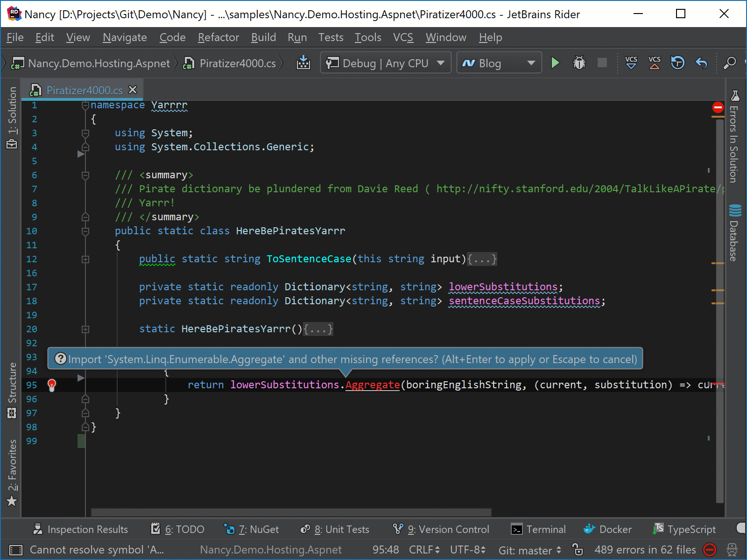Image resolution: width=747 pixels, height=560 pixels.
Task: Collapse the namespace Yarrrr block on line 1
Action: pos(85,105)
